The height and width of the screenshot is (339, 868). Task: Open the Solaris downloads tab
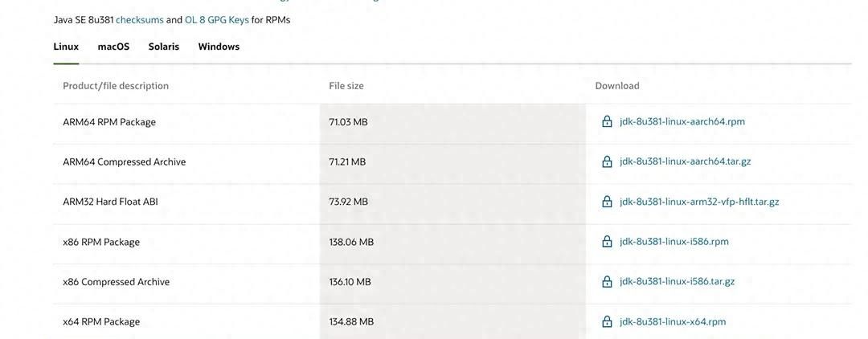click(x=164, y=47)
